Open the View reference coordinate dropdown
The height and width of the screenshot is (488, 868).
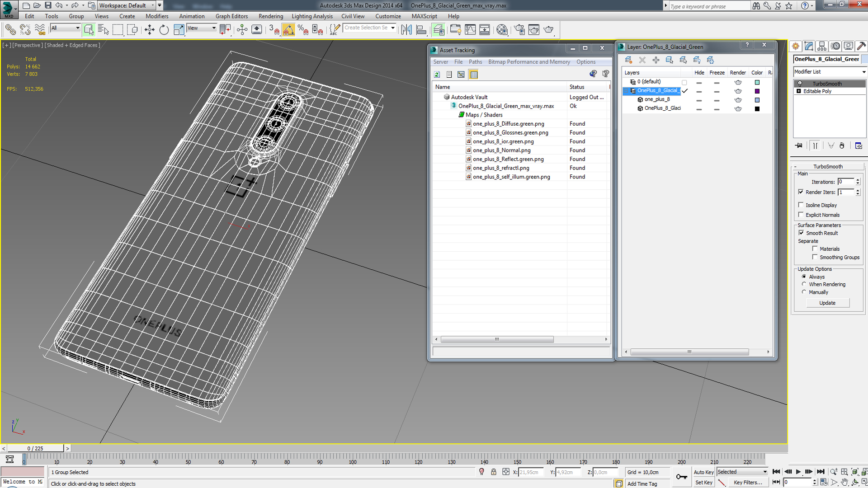202,28
